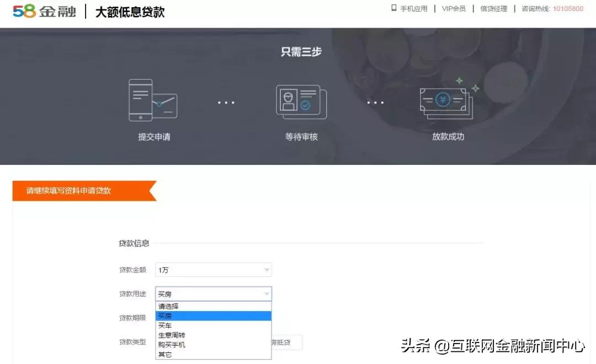Click the 贷款用途 dropdown arrow
Screen dimensions: 596x364
click(x=268, y=293)
